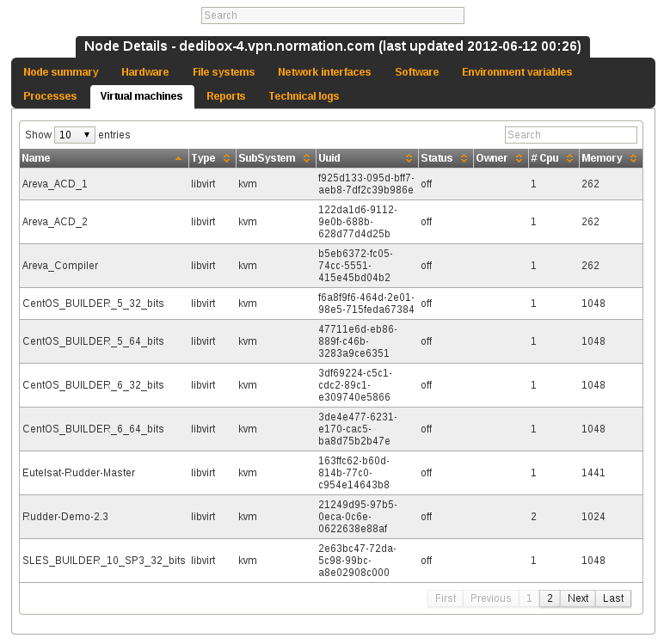Viewport: 670px width, 644px height.
Task: Open the Environment variables tab
Action: coord(517,71)
